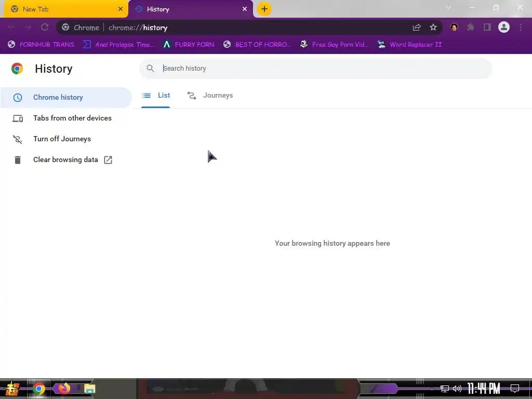532x399 pixels.
Task: Open the three-dot Chrome menu
Action: (521, 27)
